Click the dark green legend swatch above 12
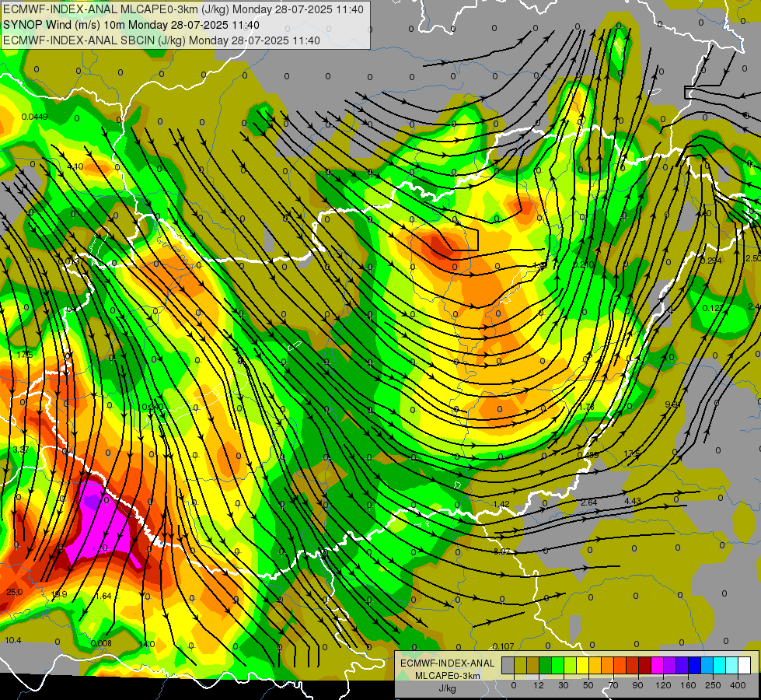Screen dimensions: 761x700 click(546, 666)
